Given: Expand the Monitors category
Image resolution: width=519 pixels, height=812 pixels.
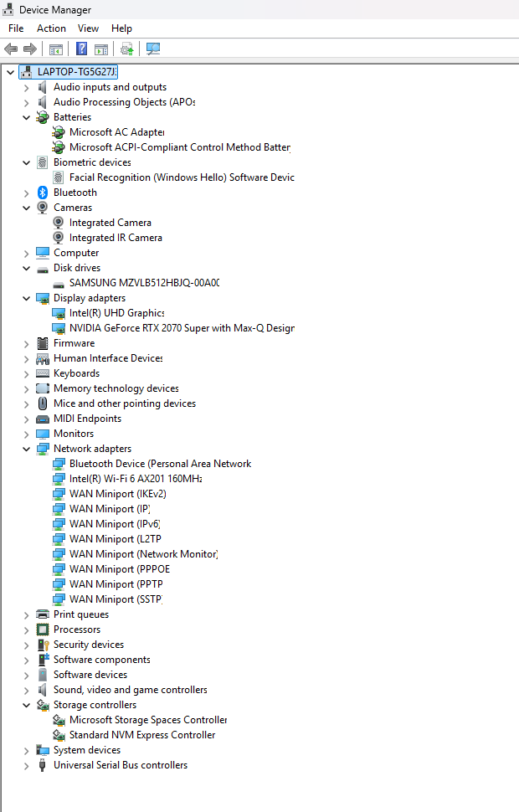Looking at the screenshot, I should click(x=27, y=434).
